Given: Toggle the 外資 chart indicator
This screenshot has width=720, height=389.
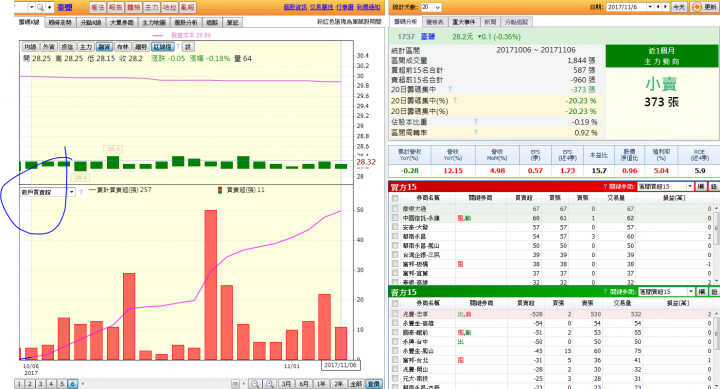Looking at the screenshot, I should pyautogui.click(x=49, y=47).
